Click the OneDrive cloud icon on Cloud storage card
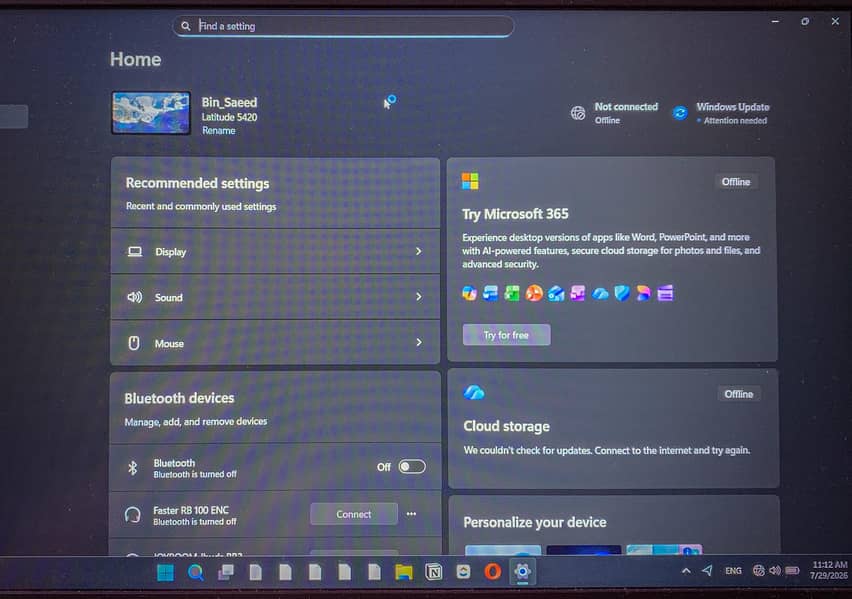Viewport: 852px width, 599px height. click(474, 392)
